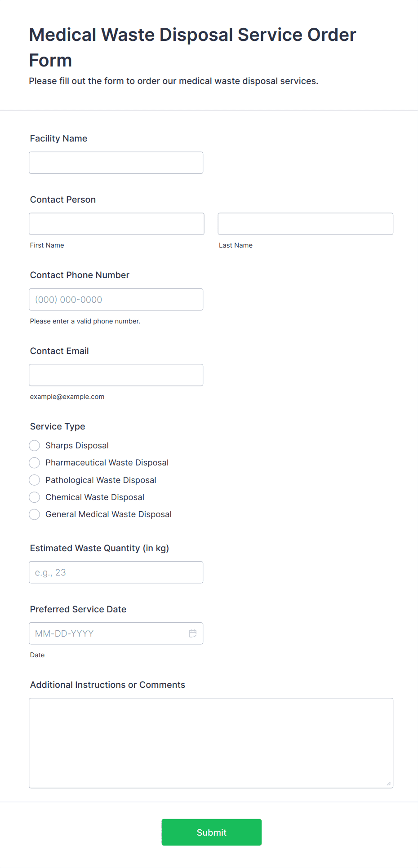418x868 pixels.
Task: Select Sharps Disposal radio option
Action: click(35, 446)
